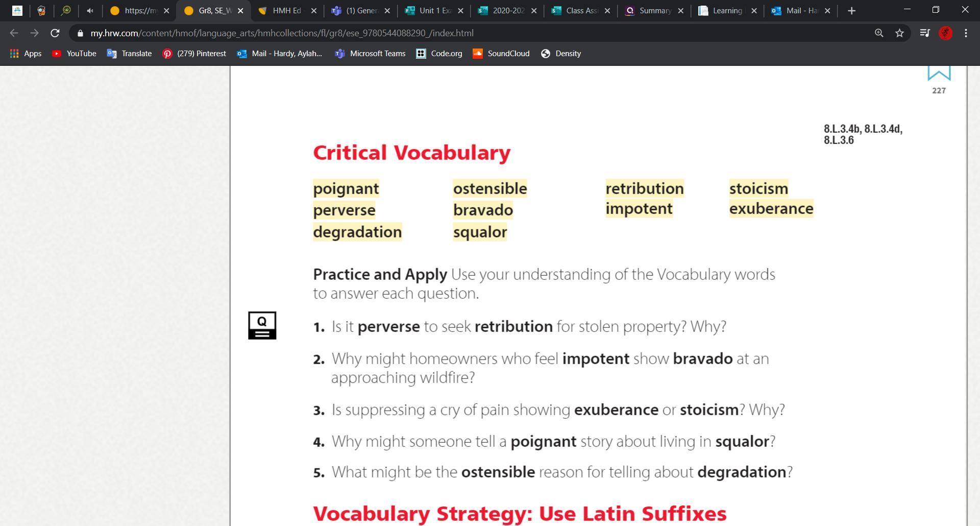Open the Microsoft Teams bookmark
Viewport: 980px width, 526px height.
(370, 54)
